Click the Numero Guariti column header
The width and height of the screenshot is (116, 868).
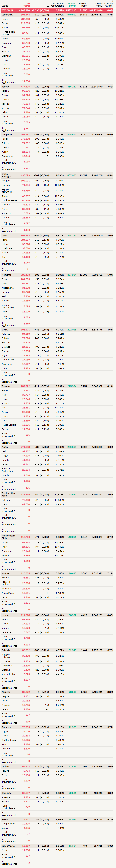[72, 5]
